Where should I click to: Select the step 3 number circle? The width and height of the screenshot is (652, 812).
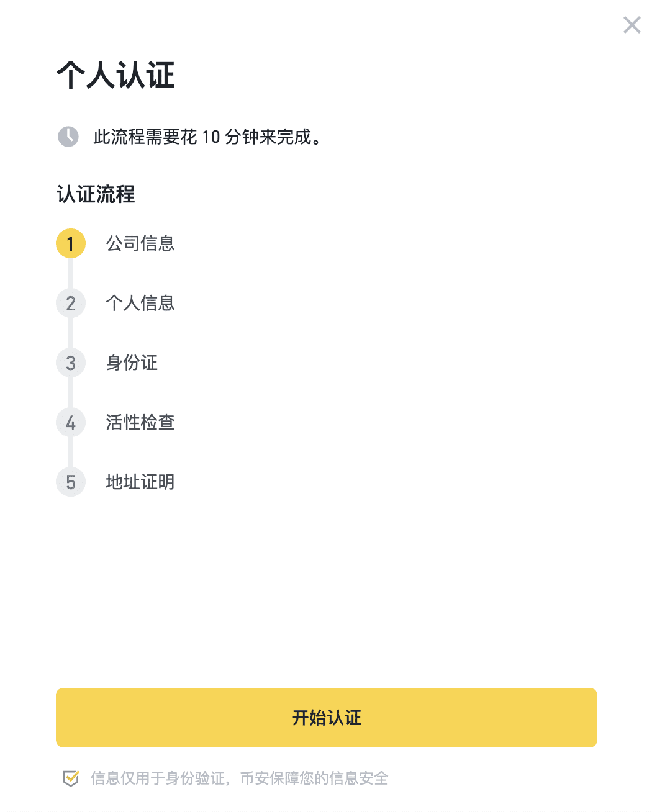71,363
